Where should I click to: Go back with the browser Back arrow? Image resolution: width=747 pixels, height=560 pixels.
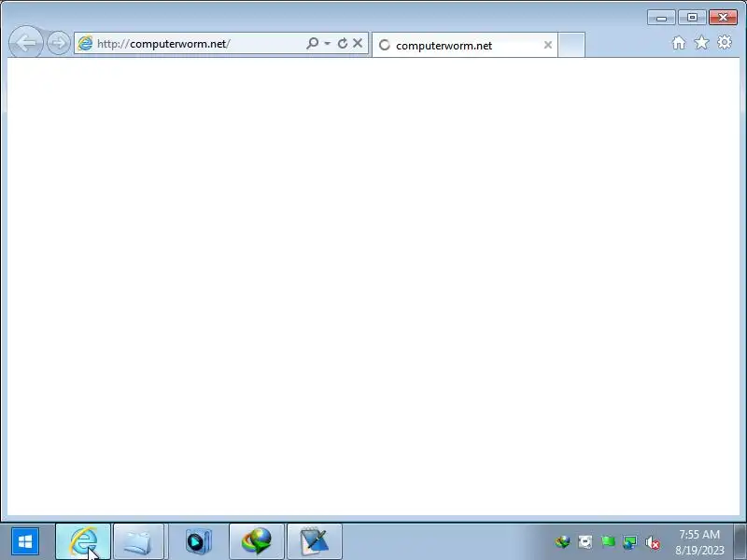(x=26, y=43)
